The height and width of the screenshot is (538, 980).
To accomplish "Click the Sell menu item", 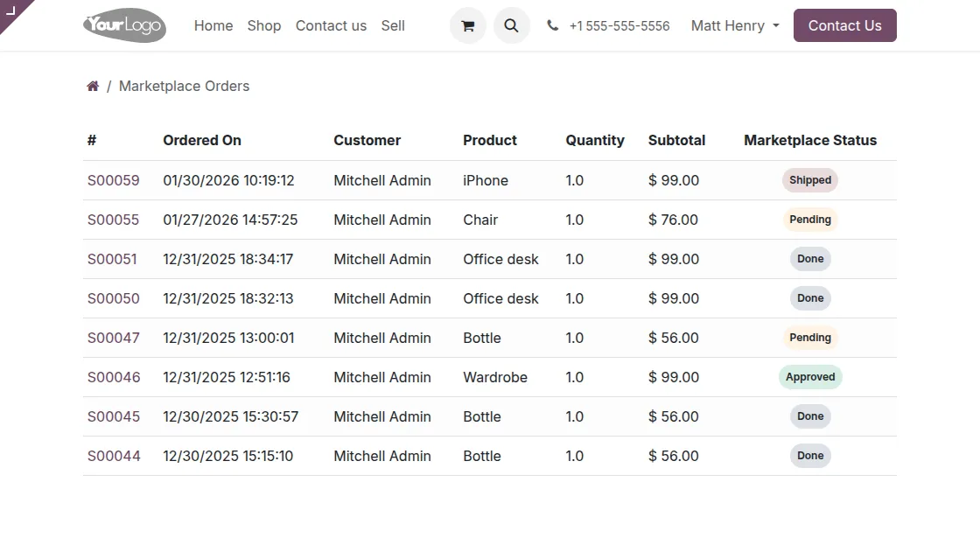I will pyautogui.click(x=393, y=26).
